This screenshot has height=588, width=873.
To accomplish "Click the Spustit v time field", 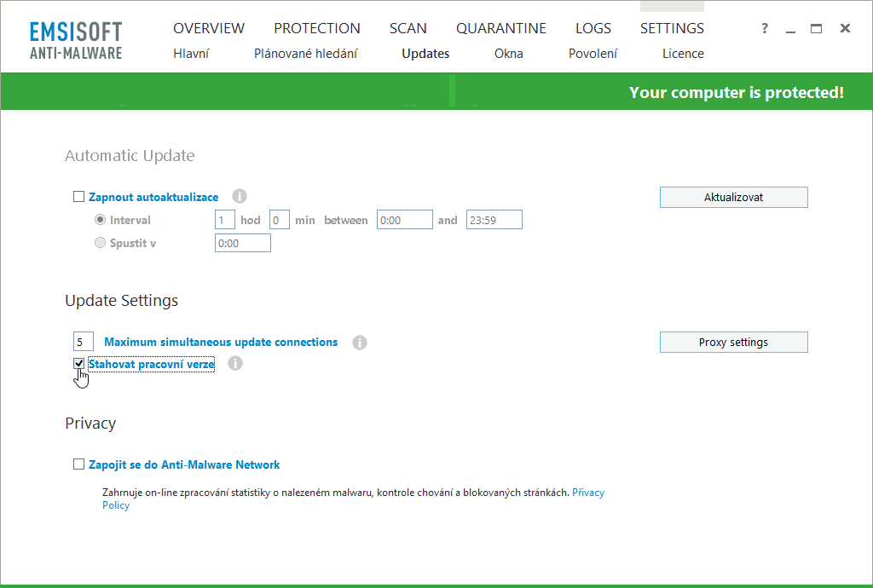I will [243, 243].
